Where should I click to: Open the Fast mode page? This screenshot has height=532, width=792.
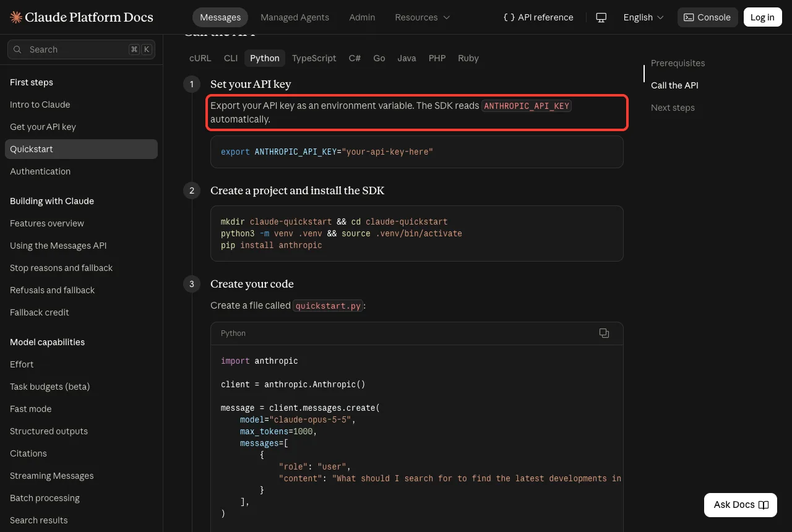(x=81, y=409)
